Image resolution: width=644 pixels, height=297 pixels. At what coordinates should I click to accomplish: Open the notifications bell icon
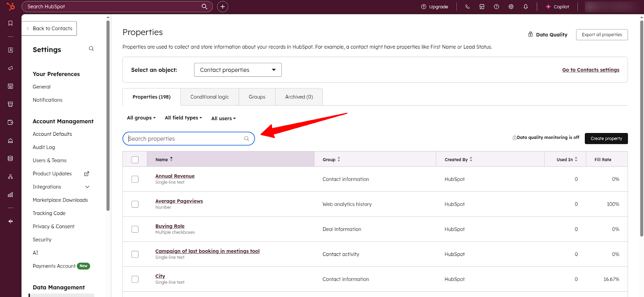point(526,6)
